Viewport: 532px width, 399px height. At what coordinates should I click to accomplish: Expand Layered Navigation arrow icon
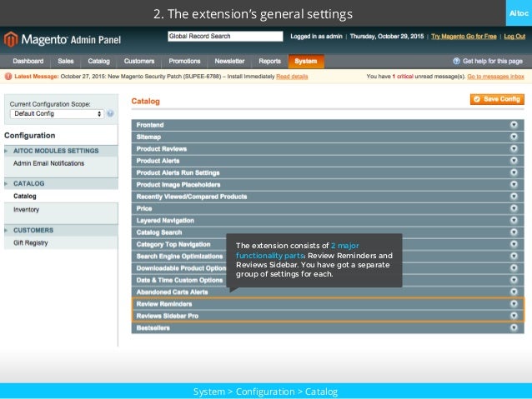[514, 221]
